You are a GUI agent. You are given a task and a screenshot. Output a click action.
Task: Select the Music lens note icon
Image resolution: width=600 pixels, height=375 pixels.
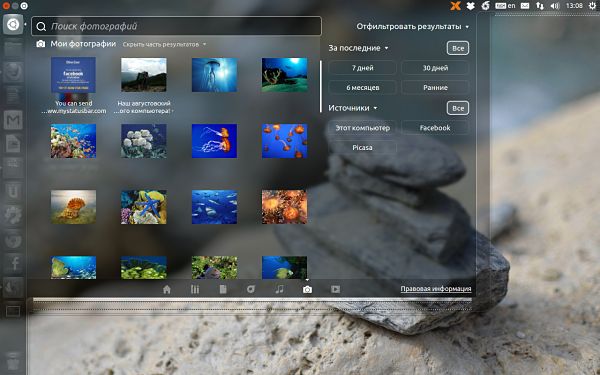(x=279, y=289)
